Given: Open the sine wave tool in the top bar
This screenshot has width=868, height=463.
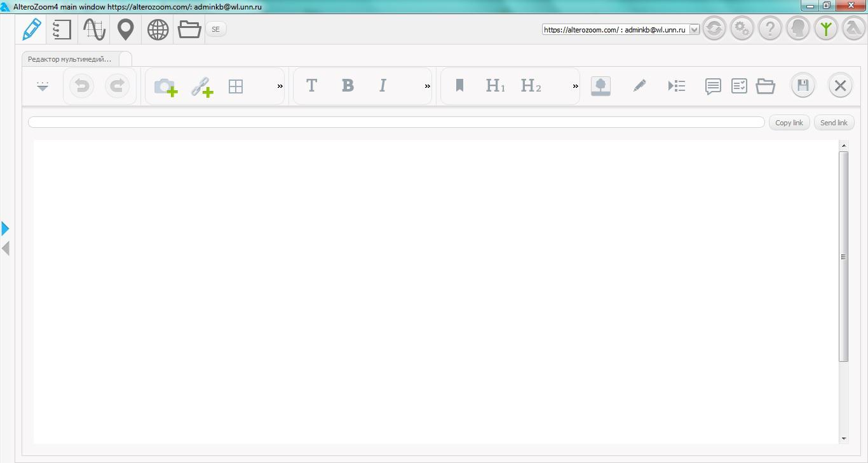Looking at the screenshot, I should 94,29.
